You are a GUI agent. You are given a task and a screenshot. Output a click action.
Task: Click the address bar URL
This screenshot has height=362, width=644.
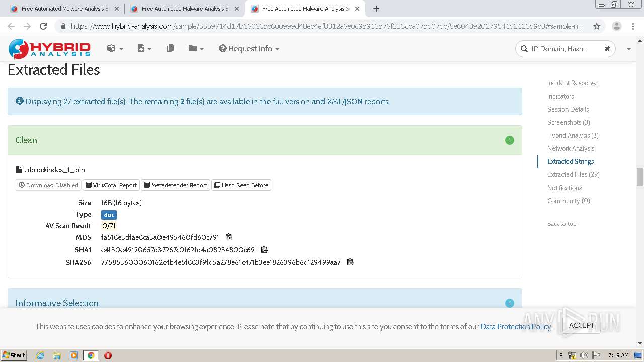point(327,26)
